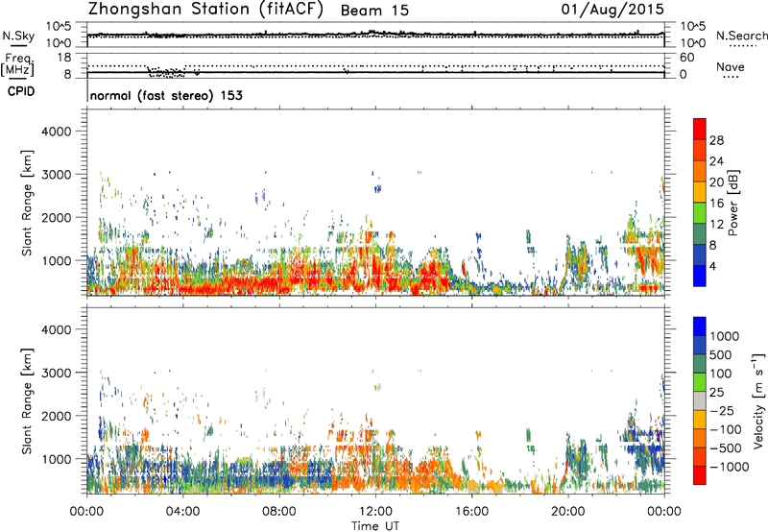The width and height of the screenshot is (768, 532).
Task: Select the '3000' tick of the velocity panel
Action: coord(56,373)
